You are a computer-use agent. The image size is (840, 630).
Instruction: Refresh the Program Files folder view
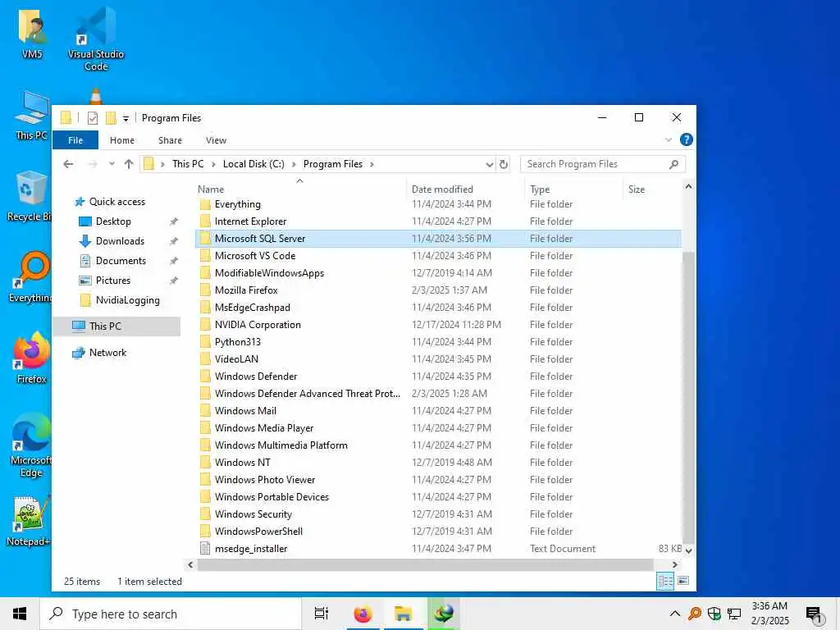(x=504, y=164)
